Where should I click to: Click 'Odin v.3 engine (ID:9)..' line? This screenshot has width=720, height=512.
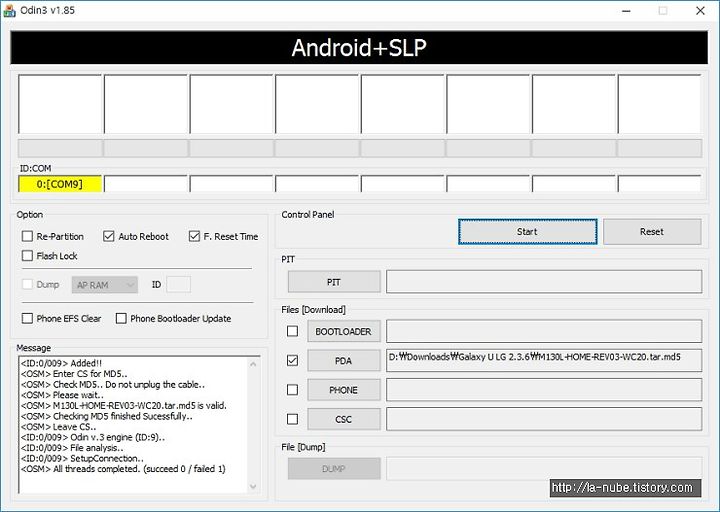93,437
